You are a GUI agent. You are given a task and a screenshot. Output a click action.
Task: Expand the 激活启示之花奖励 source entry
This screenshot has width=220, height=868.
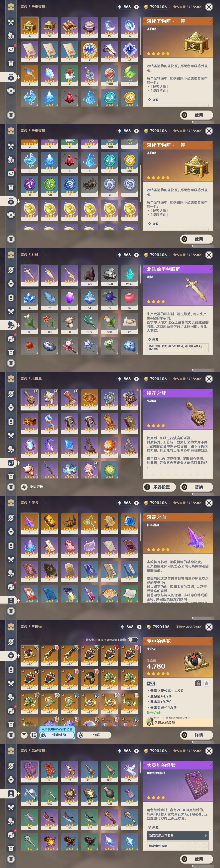(178, 835)
